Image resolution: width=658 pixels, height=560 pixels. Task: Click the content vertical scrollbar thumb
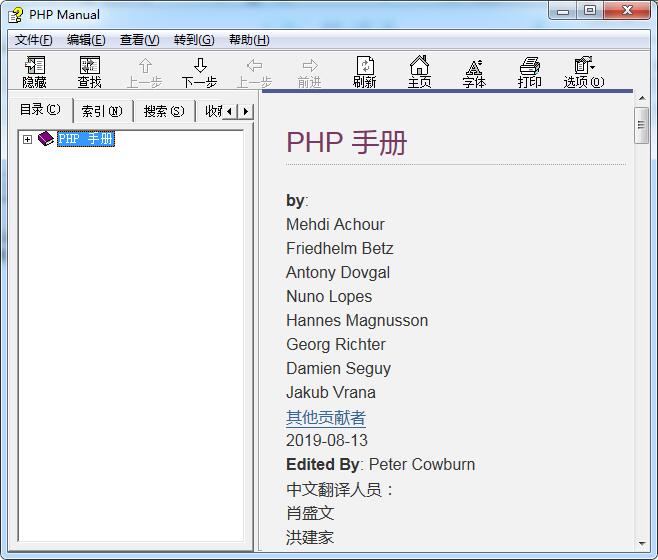click(642, 125)
